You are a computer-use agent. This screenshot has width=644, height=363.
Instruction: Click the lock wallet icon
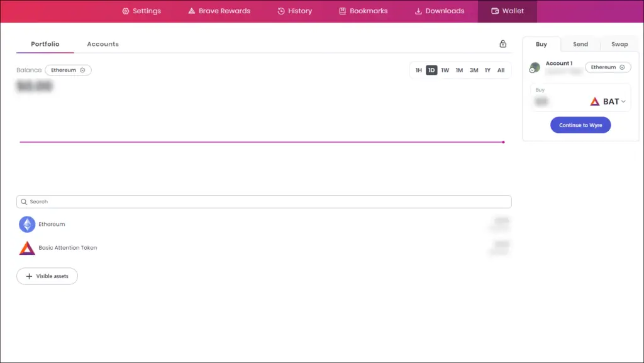point(502,44)
